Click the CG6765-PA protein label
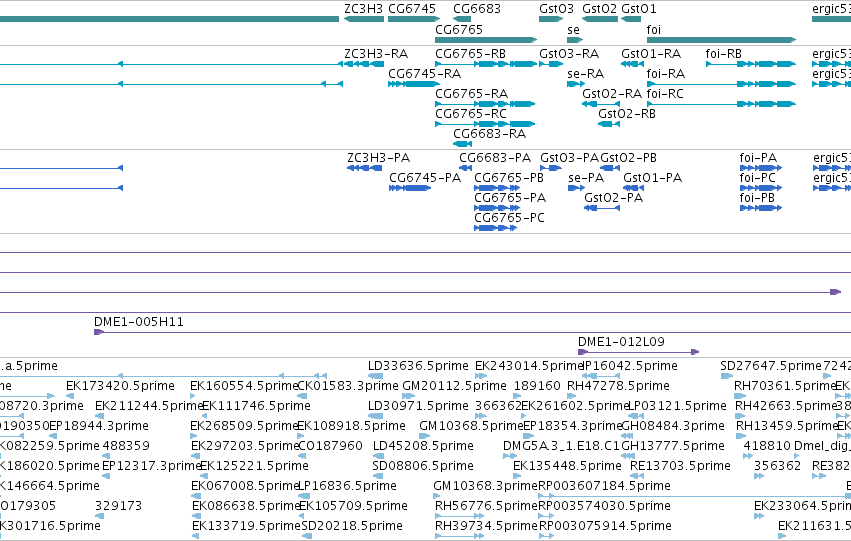Screen dimensions: 851x541 [x=510, y=198]
